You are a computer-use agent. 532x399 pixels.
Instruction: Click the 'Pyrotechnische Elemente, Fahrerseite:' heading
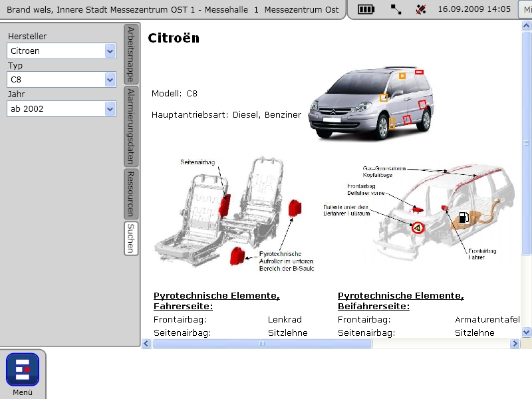[217, 301]
